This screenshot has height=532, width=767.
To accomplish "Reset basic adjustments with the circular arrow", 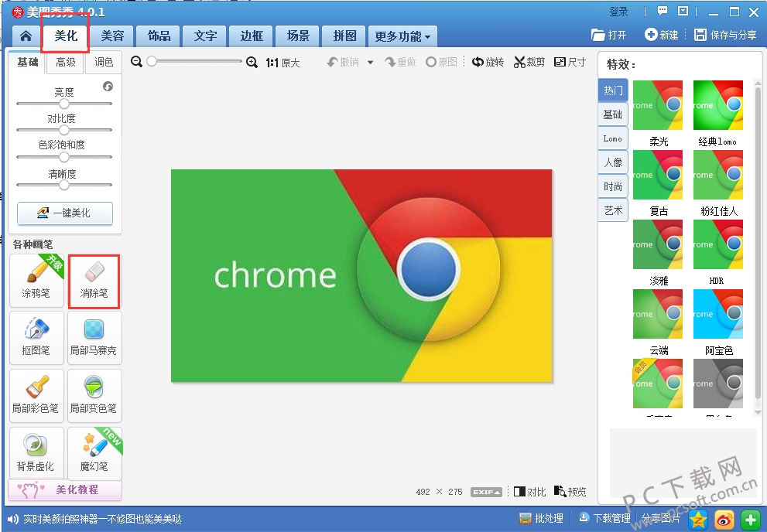I will (108, 87).
